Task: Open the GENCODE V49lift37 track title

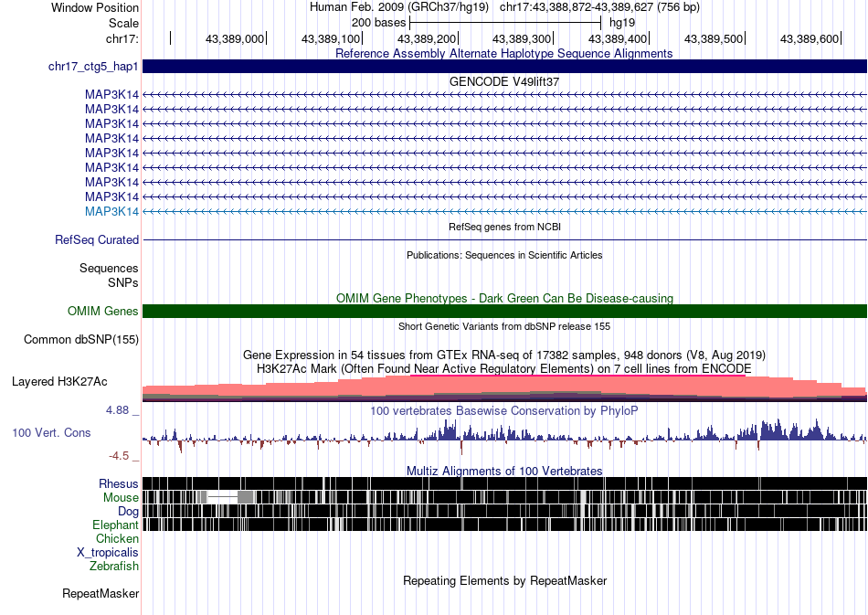Action: click(504, 82)
